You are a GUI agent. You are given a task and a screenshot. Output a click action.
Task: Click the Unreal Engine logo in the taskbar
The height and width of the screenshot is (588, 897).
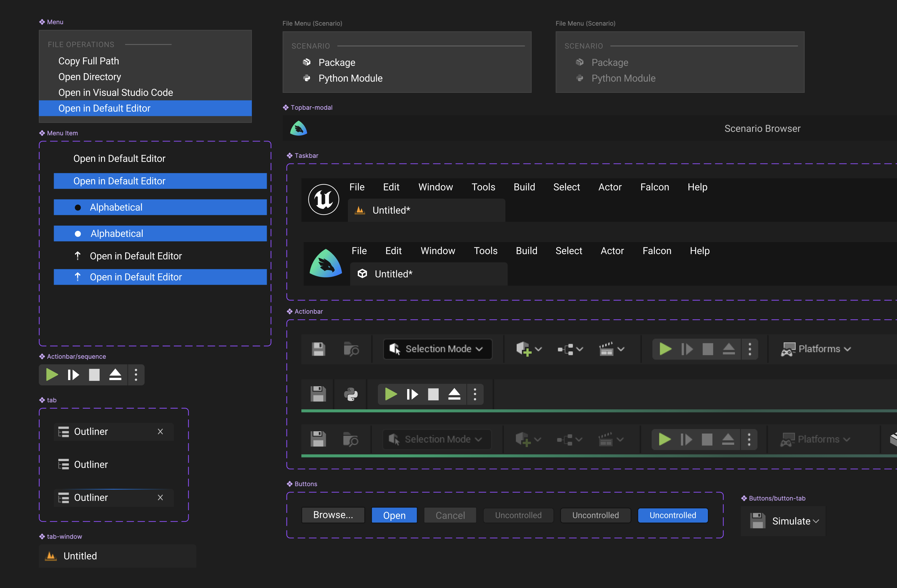coord(323,199)
